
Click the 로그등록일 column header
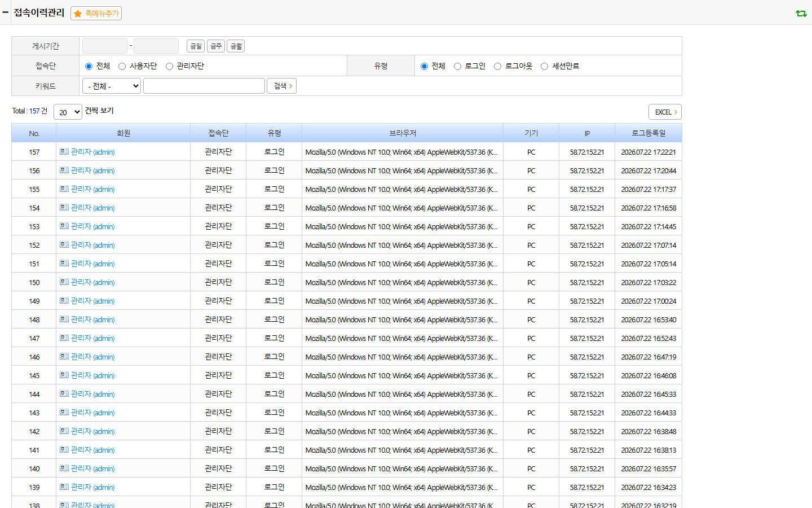[x=648, y=133]
